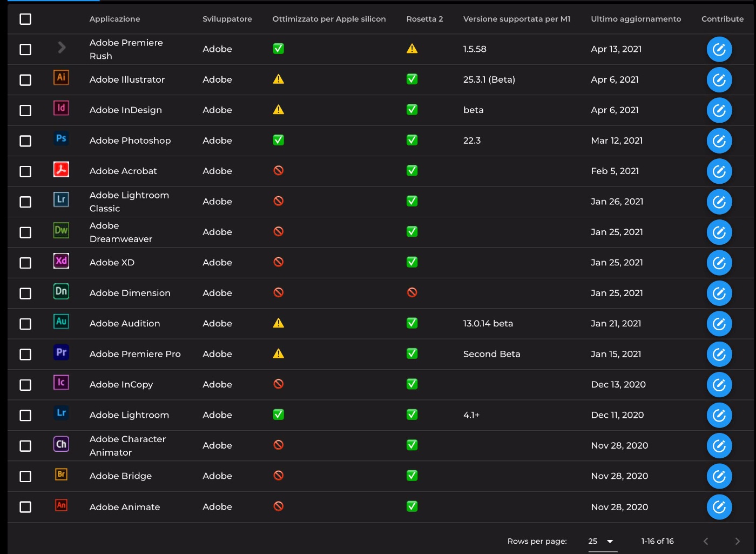Sort by Ottimizzato per Apple silicon header

click(x=329, y=19)
